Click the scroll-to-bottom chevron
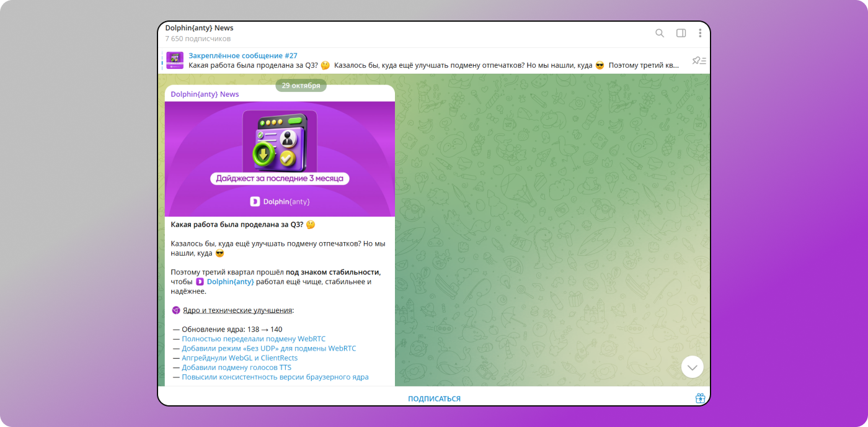The height and width of the screenshot is (427, 868). 692,367
